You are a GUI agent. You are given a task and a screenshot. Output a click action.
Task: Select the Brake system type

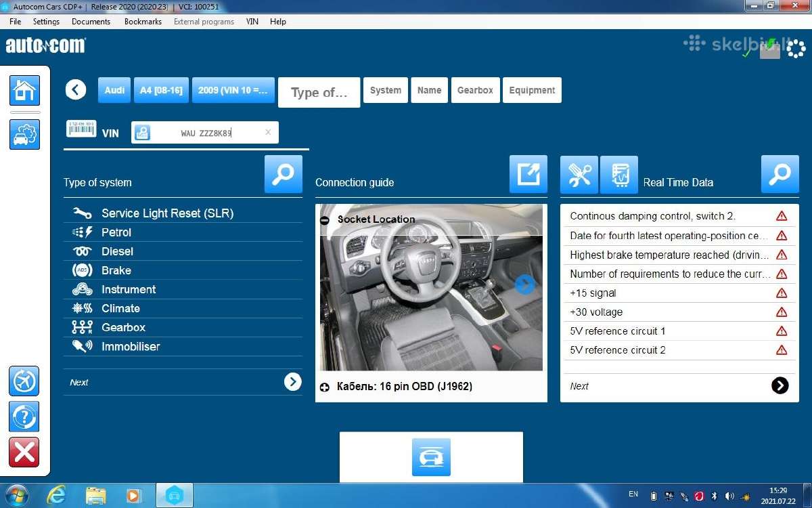pyautogui.click(x=183, y=270)
